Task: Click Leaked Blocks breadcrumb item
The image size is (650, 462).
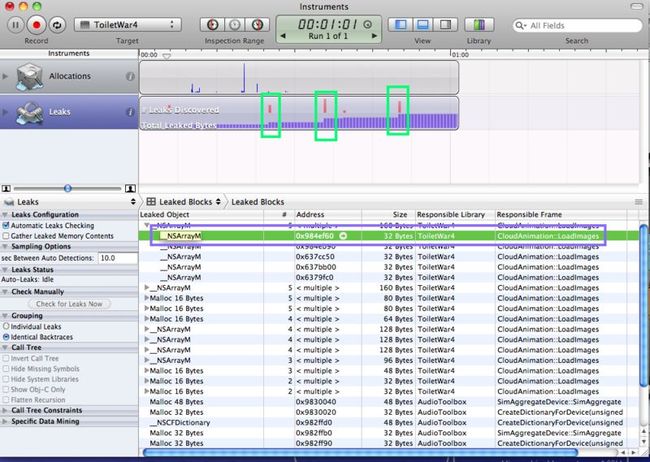Action: point(257,202)
